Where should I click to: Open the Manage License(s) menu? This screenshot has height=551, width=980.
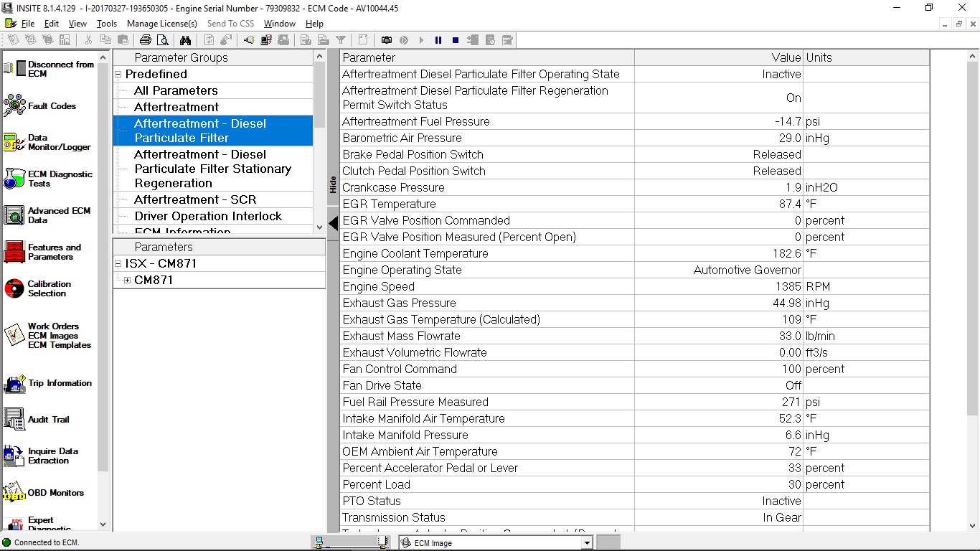coord(162,24)
